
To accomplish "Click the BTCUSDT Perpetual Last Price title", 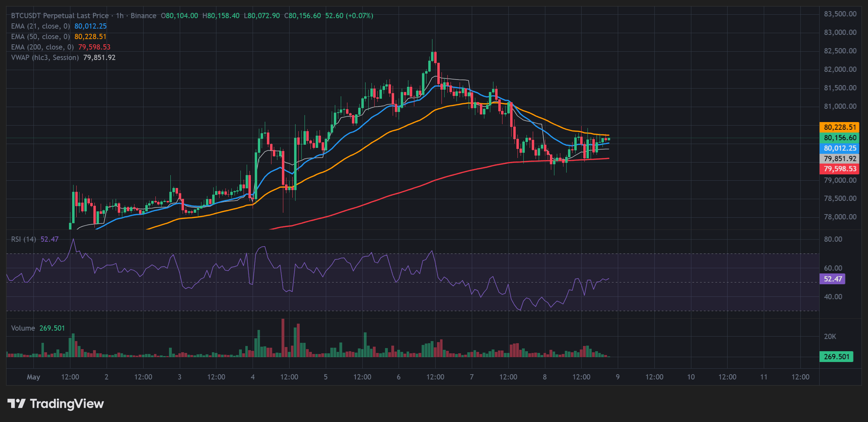I will pyautogui.click(x=60, y=16).
